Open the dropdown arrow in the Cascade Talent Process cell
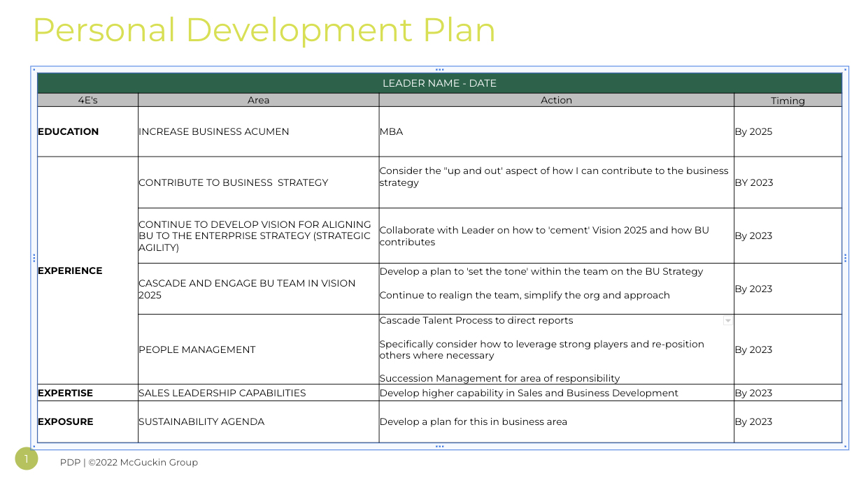868x483 pixels. coord(727,320)
